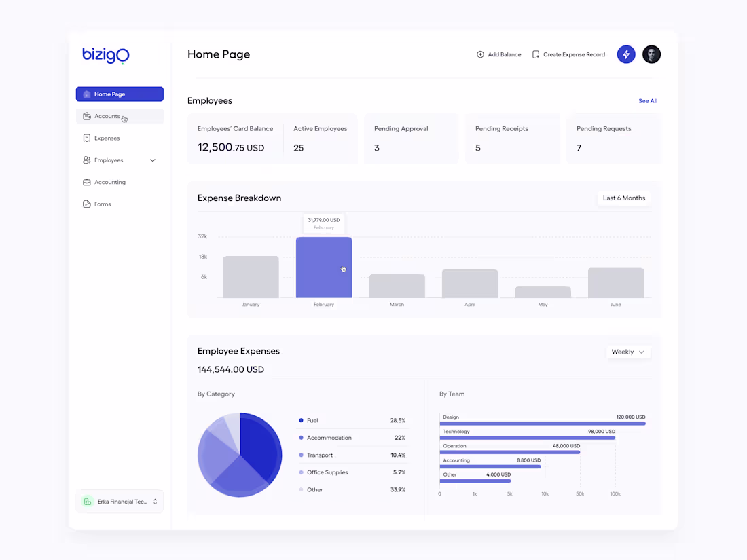Select the Last 6 Months filter
The image size is (747, 560).
623,198
